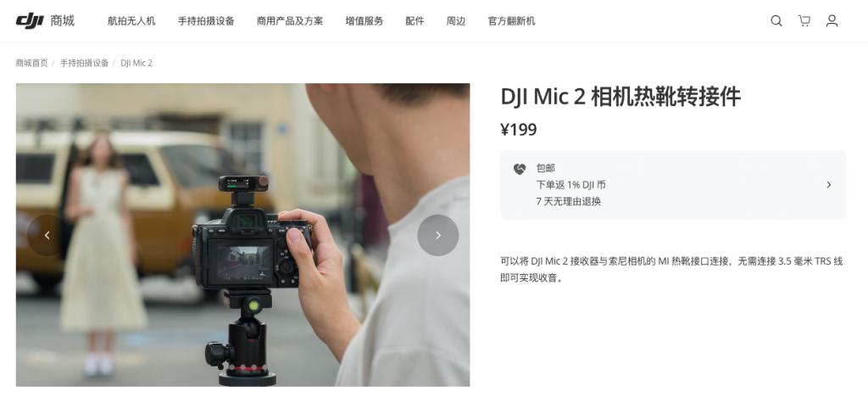Open 商用产品及方案 menu
The height and width of the screenshot is (420, 868).
[290, 21]
